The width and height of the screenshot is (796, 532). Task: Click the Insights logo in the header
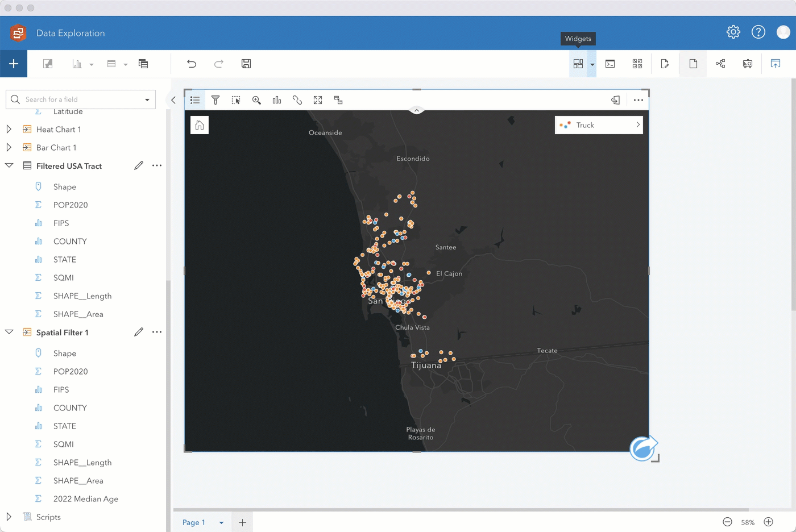pyautogui.click(x=18, y=33)
